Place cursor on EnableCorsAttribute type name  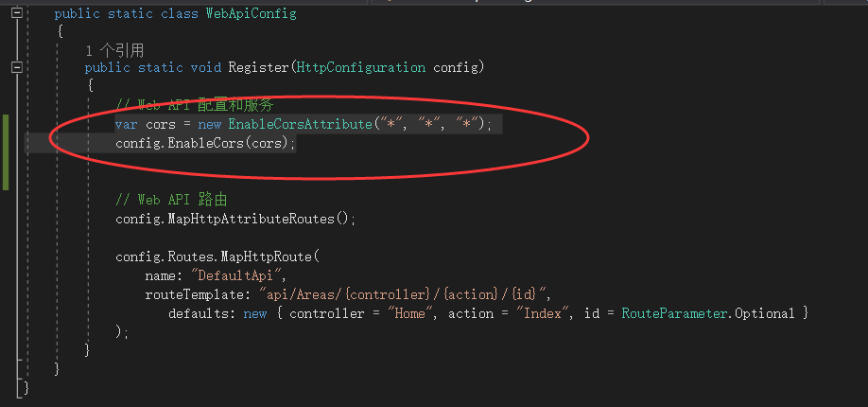(x=301, y=125)
